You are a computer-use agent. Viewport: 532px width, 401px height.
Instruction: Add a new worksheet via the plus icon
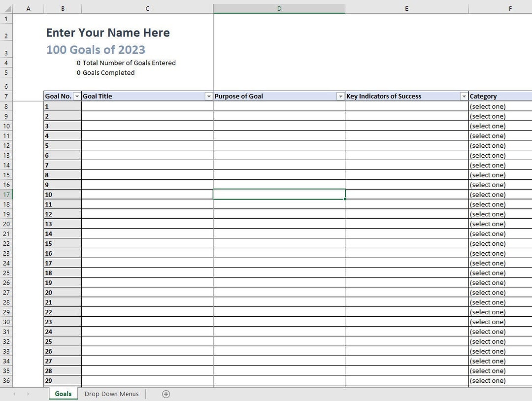tap(166, 394)
